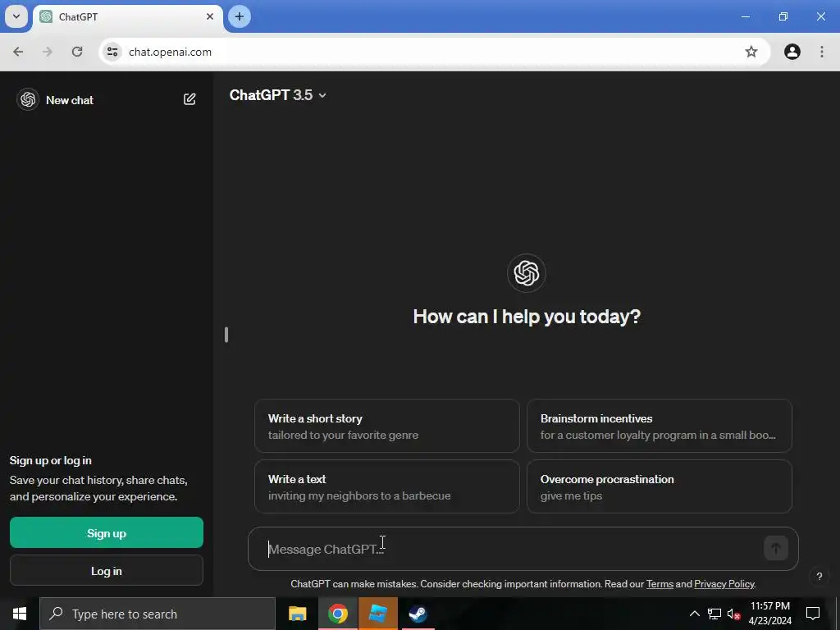Screen dimensions: 840x630
Task: Select the ChatGPT browser tab
Action: tap(127, 17)
